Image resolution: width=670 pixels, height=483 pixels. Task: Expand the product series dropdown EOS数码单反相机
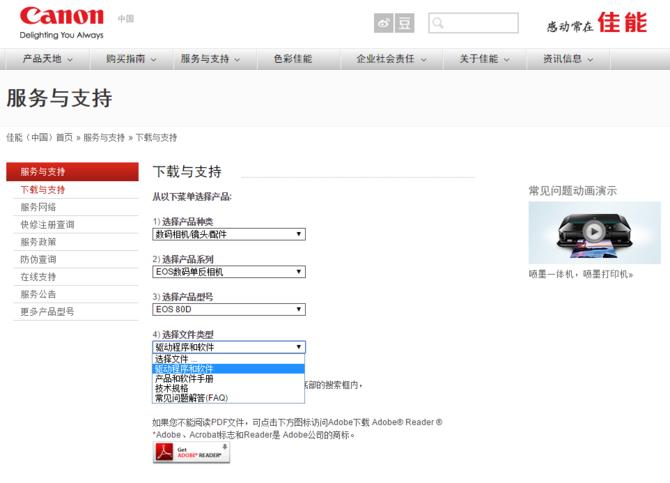click(x=229, y=272)
